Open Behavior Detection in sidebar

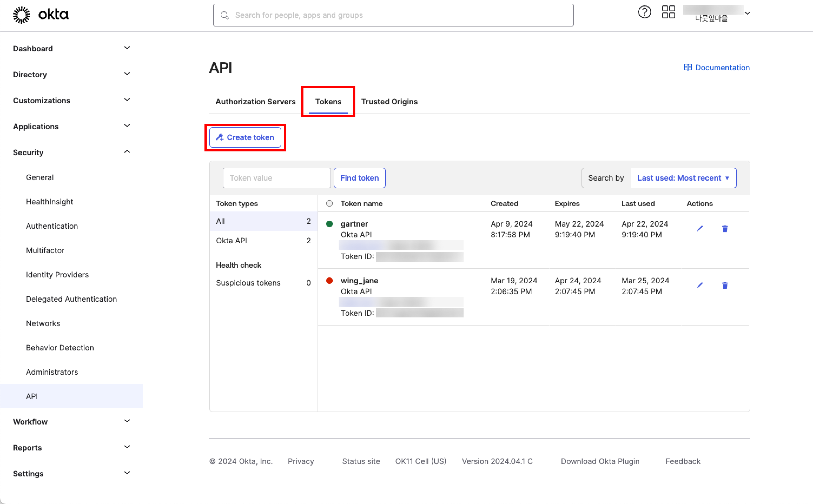tap(60, 348)
